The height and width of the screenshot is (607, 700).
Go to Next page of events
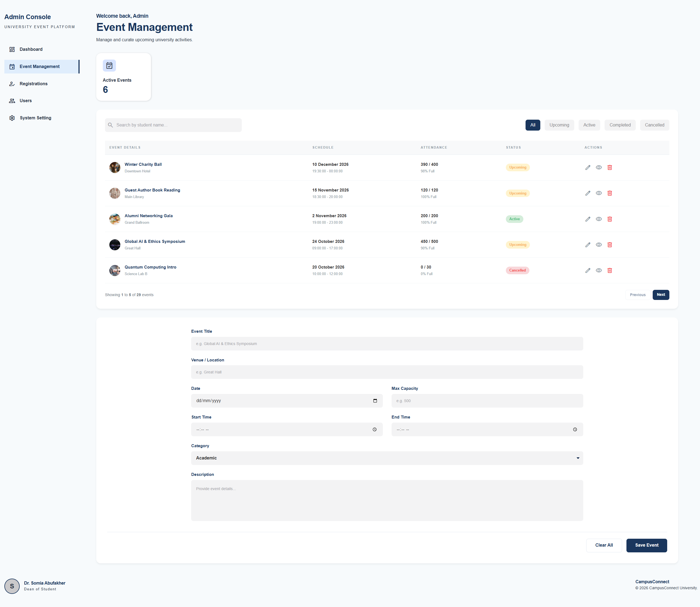point(661,295)
